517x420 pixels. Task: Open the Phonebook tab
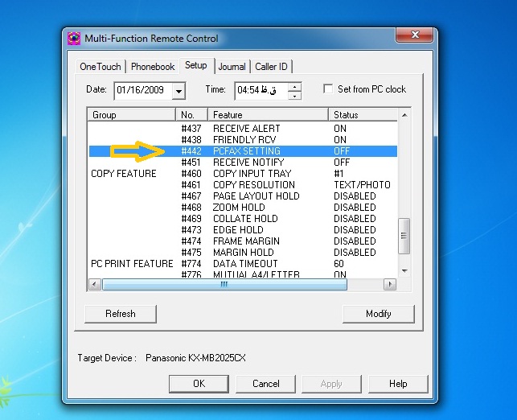coord(153,66)
